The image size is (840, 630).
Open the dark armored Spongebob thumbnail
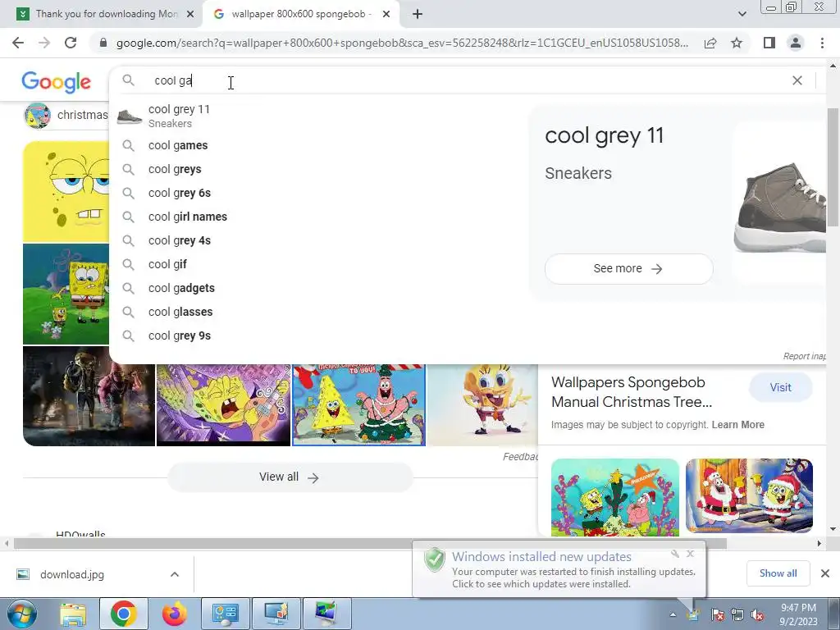pos(89,396)
